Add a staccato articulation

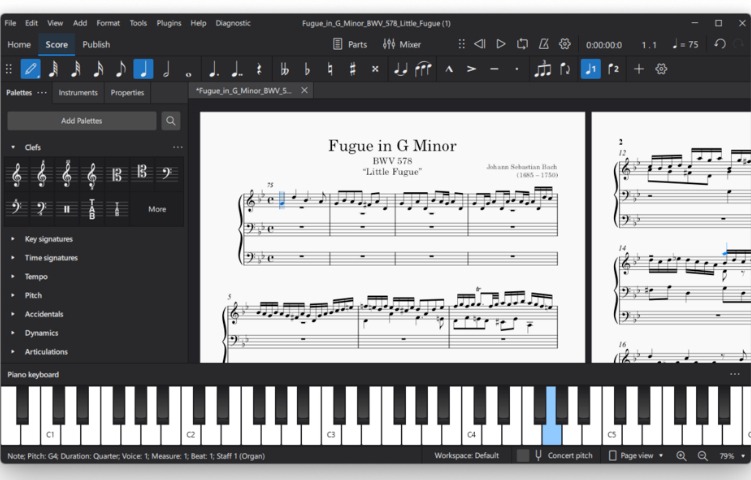517,69
